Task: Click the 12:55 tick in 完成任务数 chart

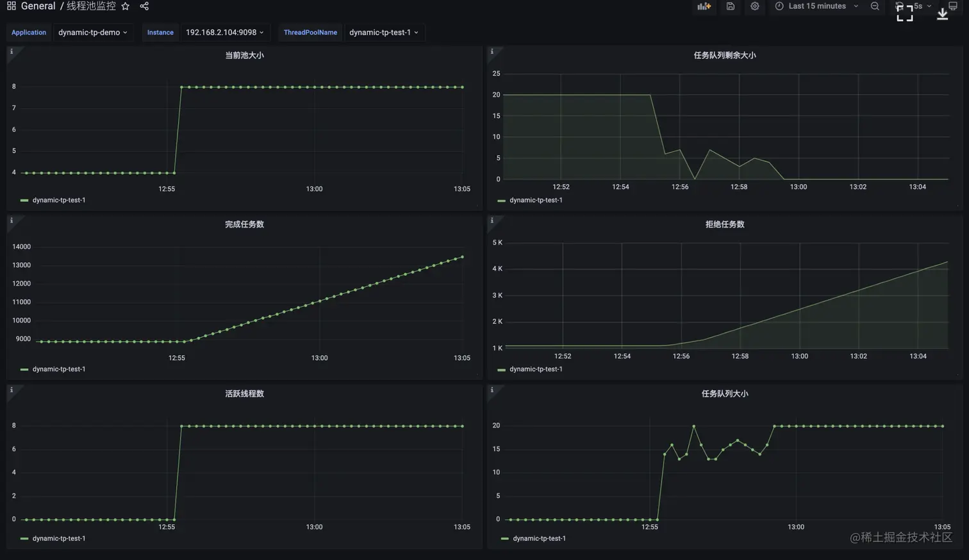Action: click(177, 358)
